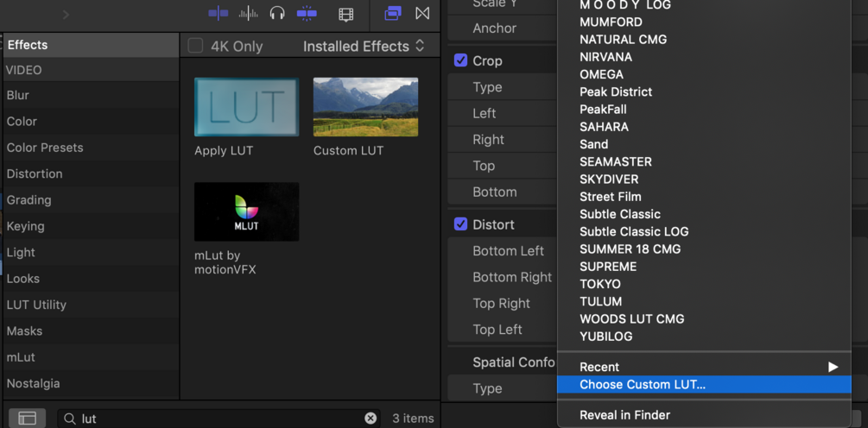Select the Nostalgia category
Screen dimensions: 868x428
pos(91,383)
